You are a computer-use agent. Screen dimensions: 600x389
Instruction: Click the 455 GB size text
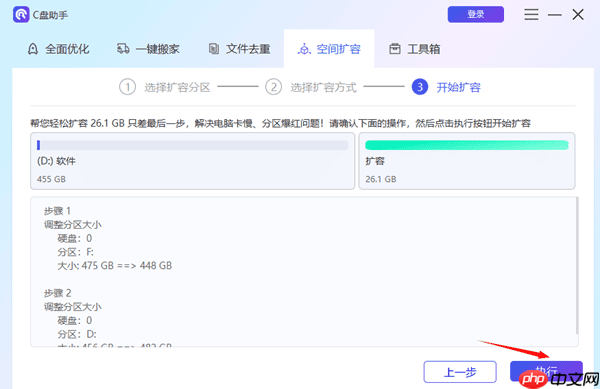pos(51,179)
